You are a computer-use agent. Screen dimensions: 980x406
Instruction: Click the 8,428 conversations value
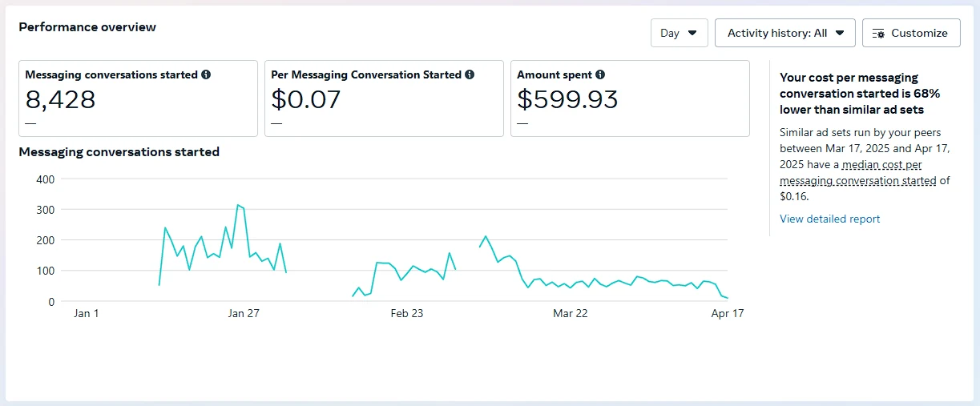(60, 99)
